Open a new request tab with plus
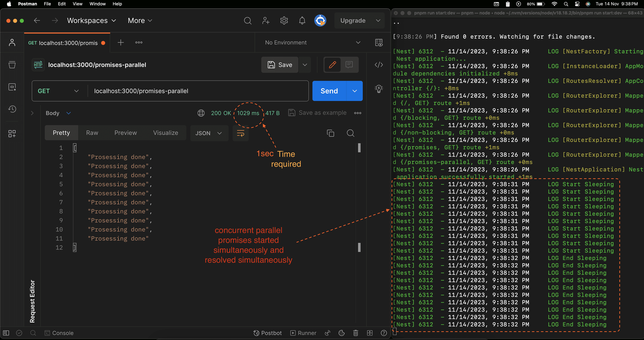The width and height of the screenshot is (644, 340). 121,42
